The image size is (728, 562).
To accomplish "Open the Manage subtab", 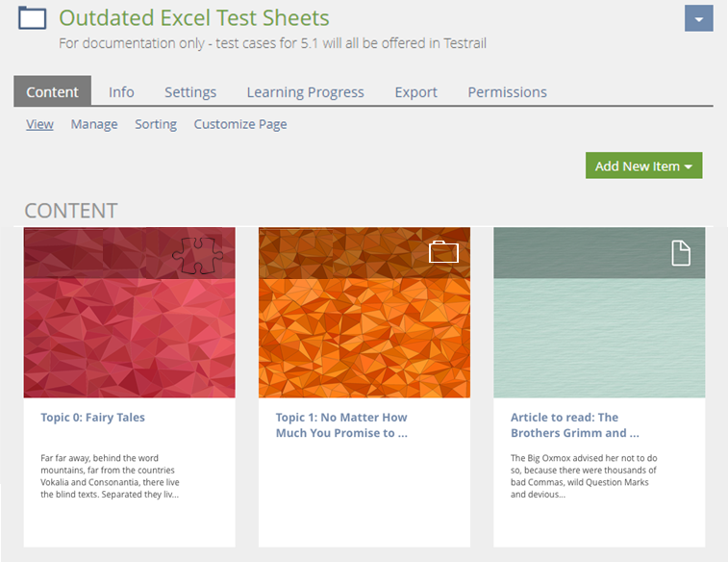I will pos(94,124).
